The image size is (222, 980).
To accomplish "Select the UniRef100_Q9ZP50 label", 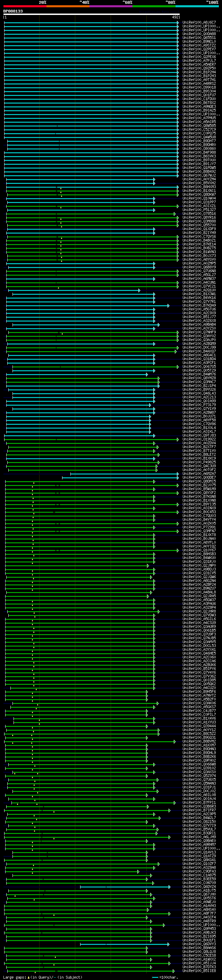I will [199, 68].
